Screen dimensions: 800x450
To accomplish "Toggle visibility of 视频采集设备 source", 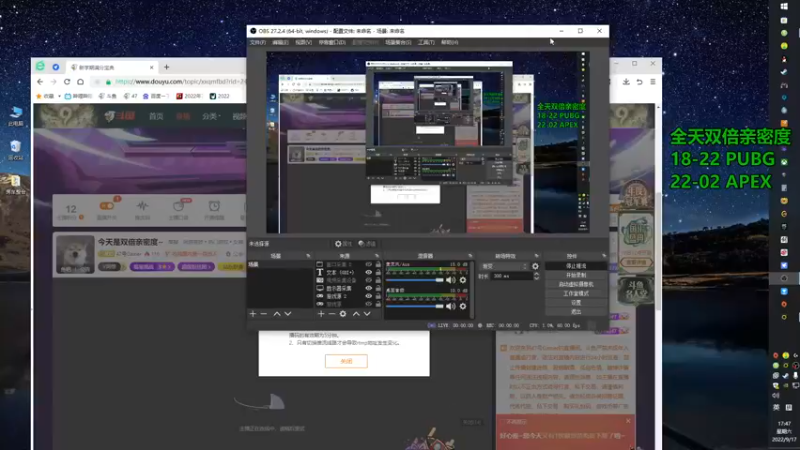I will point(368,280).
